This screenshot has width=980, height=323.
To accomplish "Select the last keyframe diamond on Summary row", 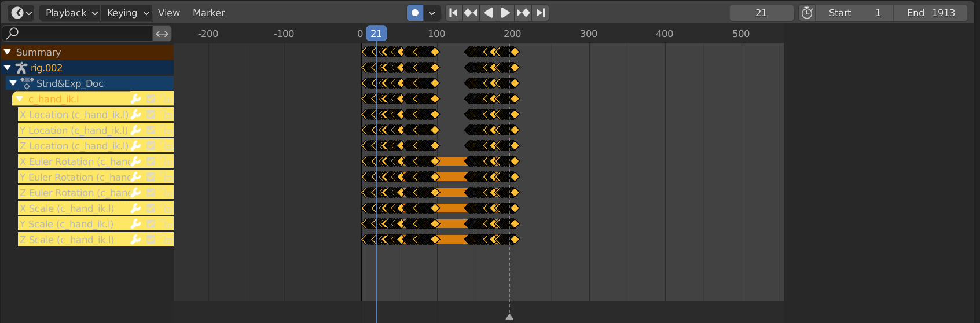I will pos(515,52).
